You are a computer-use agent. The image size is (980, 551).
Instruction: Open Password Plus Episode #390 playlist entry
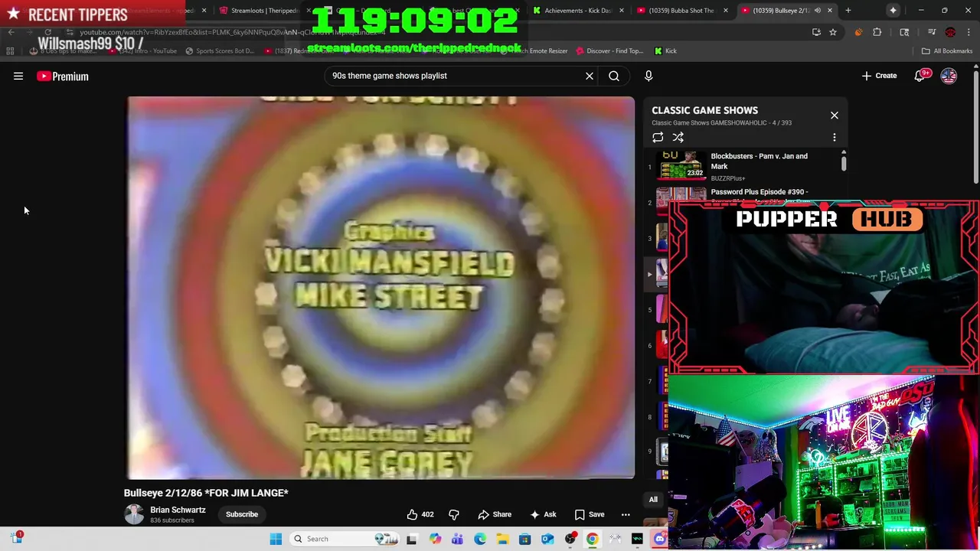click(x=759, y=192)
